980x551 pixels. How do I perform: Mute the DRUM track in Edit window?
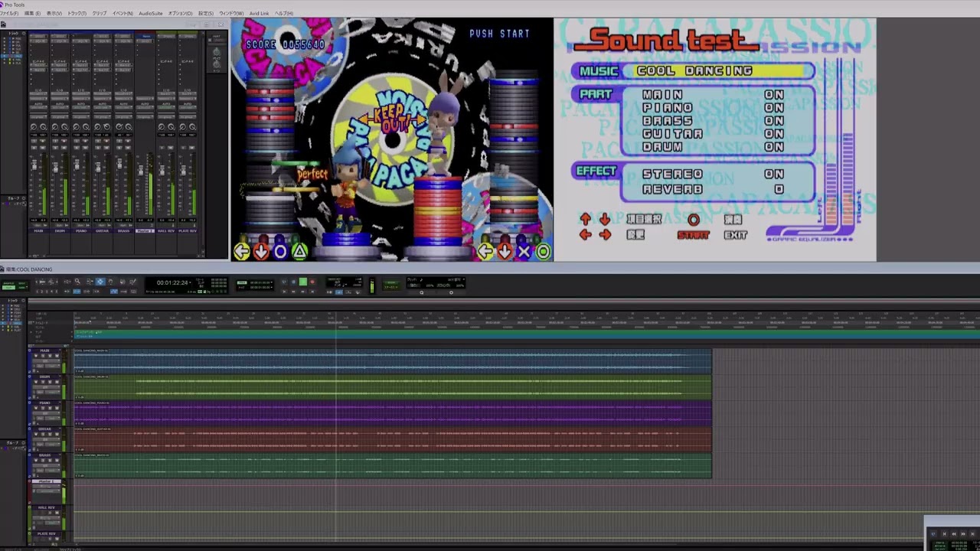tap(57, 382)
